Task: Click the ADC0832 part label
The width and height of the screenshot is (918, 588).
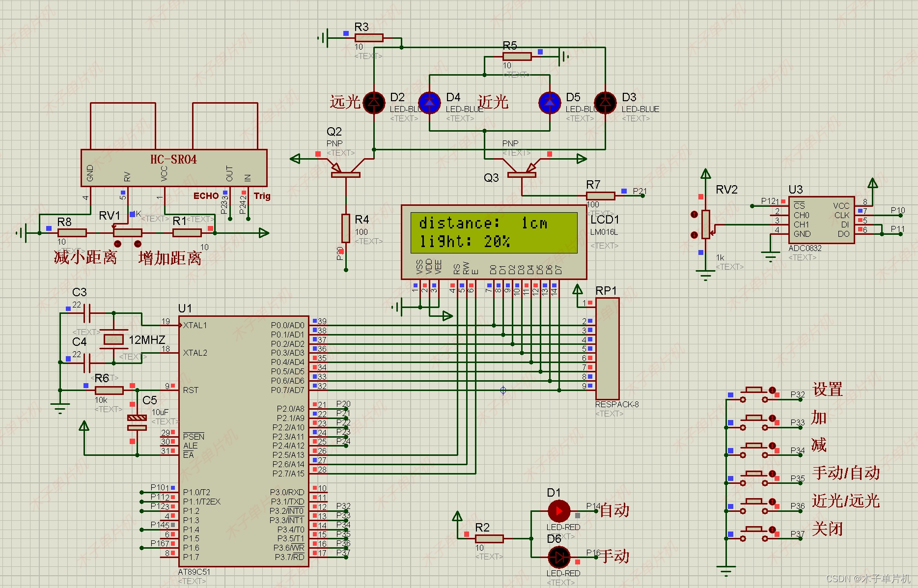Action: (x=805, y=248)
